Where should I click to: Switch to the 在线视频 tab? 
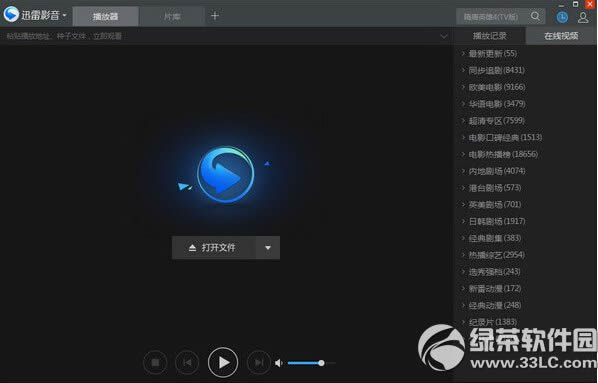[x=561, y=36]
